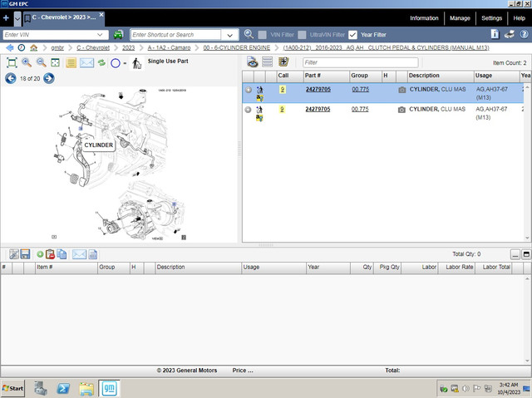
Task: Open illustration notes yellow sheet icon
Action: pyautogui.click(x=71, y=62)
